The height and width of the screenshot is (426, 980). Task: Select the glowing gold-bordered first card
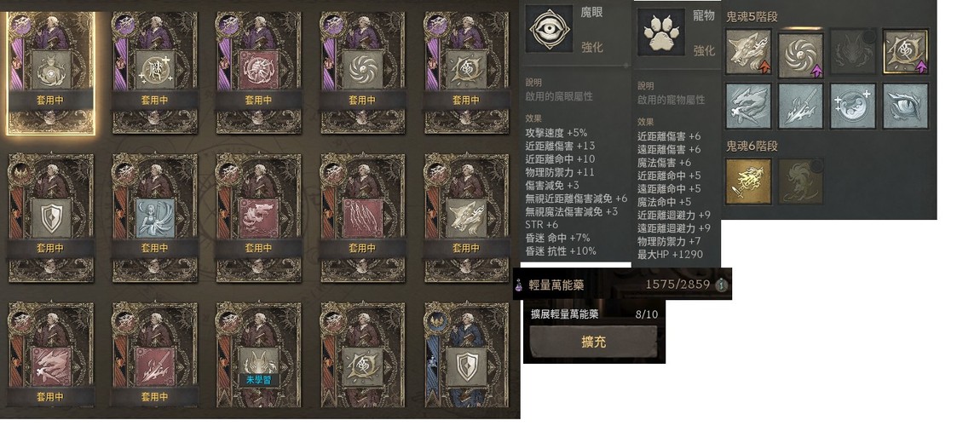click(50, 72)
